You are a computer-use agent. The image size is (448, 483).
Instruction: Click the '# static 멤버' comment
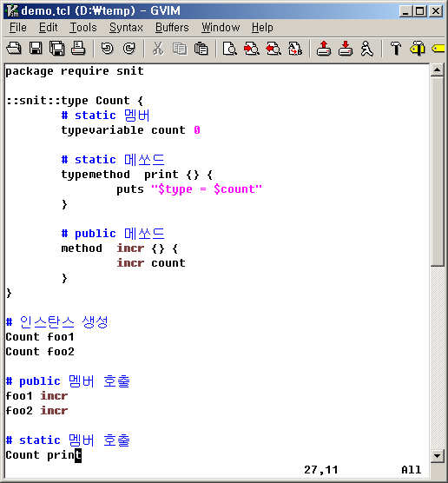coord(106,116)
